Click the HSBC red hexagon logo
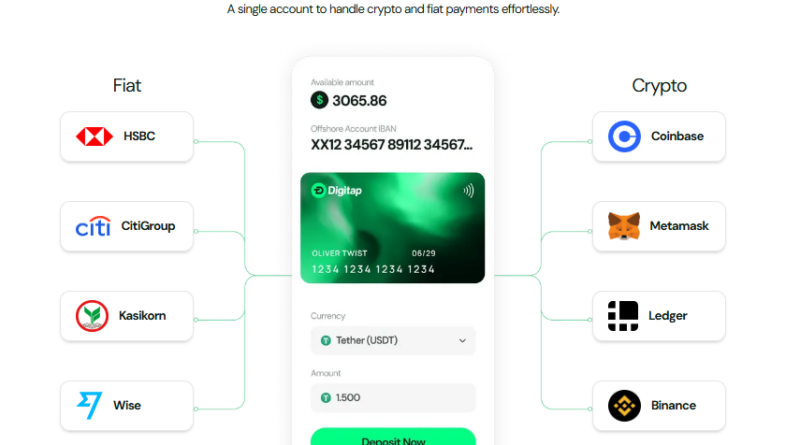This screenshot has width=800, height=445. point(94,136)
